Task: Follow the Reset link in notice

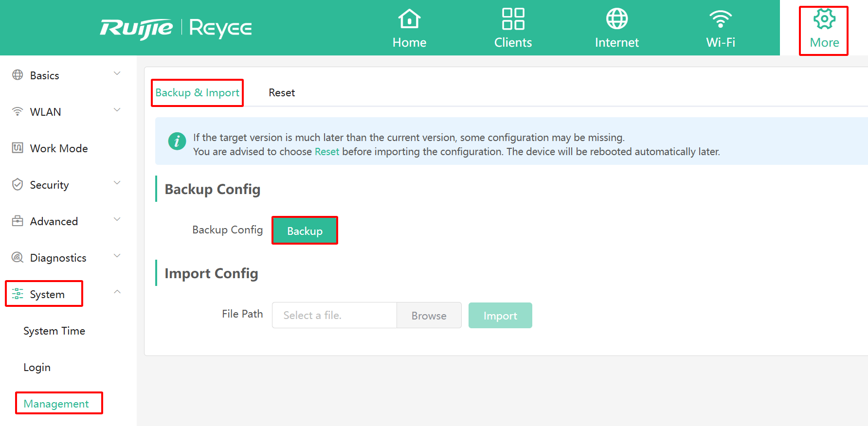Action: tap(327, 152)
